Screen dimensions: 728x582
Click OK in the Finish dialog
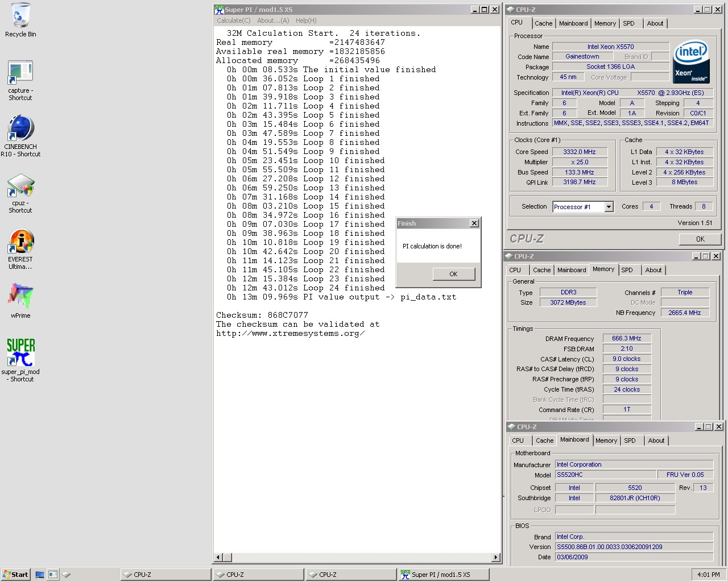pos(453,274)
